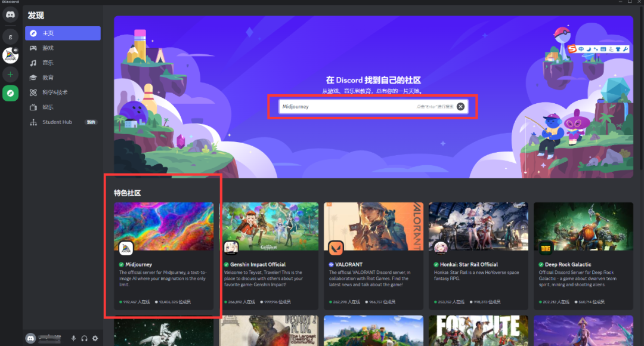Viewport: 644px width, 346px height.
Task: Click the 特色社区 section heading
Action: pos(128,193)
